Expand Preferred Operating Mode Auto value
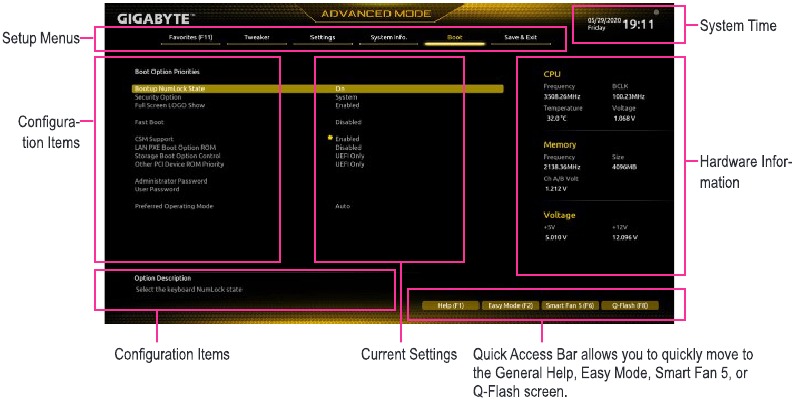The image size is (793, 401). (343, 206)
